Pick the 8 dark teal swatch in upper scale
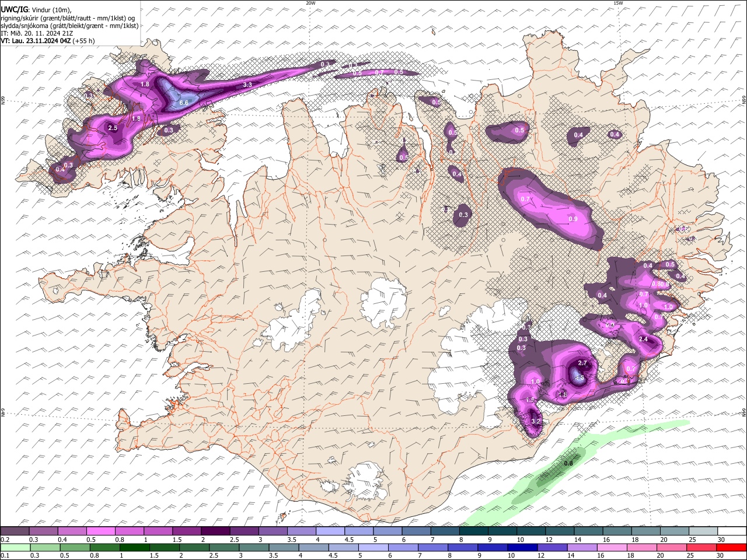Viewport: 747px width, 560px height. point(474,531)
